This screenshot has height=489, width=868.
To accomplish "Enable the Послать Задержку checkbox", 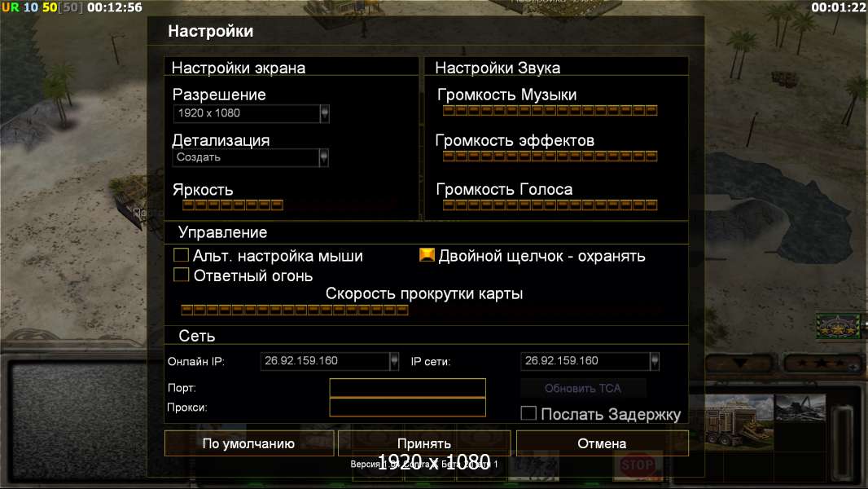I will point(528,413).
